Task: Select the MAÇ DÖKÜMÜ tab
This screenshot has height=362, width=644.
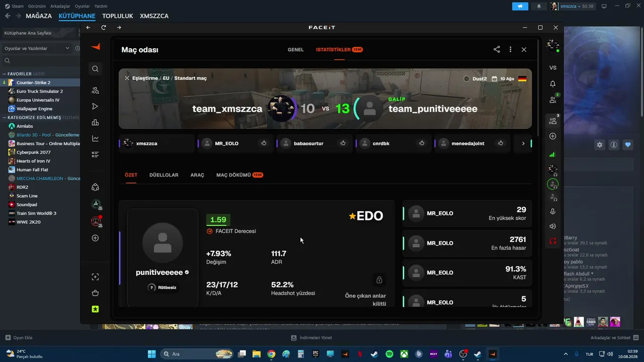Action: (x=239, y=175)
